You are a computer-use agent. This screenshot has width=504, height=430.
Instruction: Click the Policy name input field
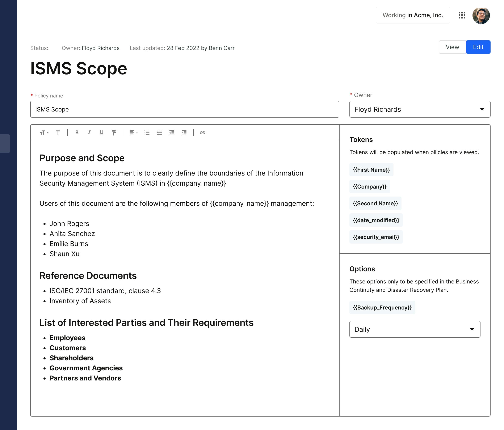(184, 109)
